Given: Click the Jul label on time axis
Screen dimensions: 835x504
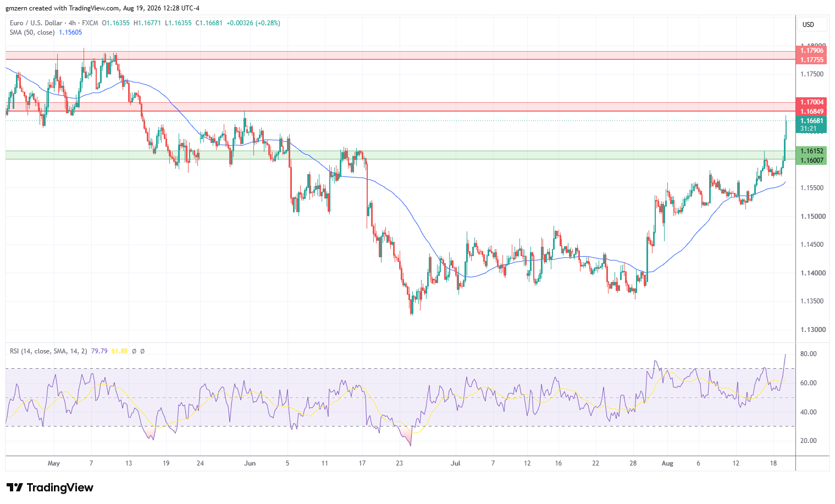Looking at the screenshot, I should 456,463.
